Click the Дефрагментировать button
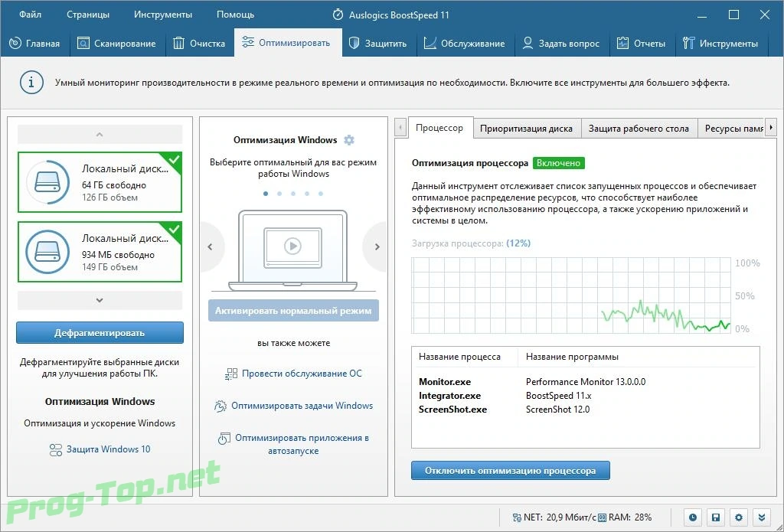Screen dimensions: 784x532 click(x=100, y=332)
